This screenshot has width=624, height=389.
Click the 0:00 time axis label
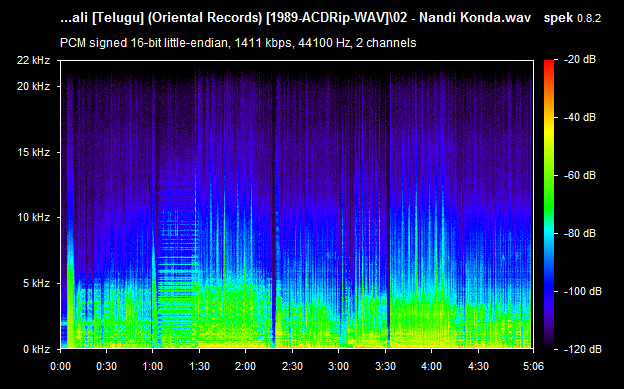[x=60, y=366]
